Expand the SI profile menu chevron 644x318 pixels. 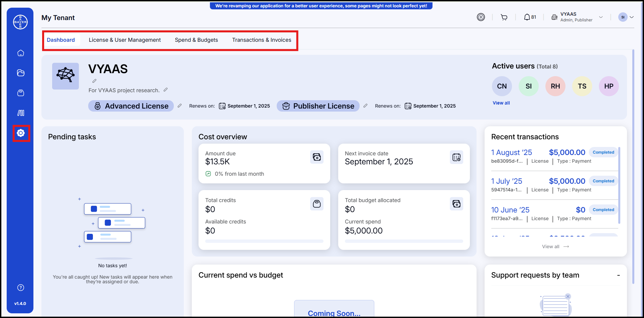[632, 17]
